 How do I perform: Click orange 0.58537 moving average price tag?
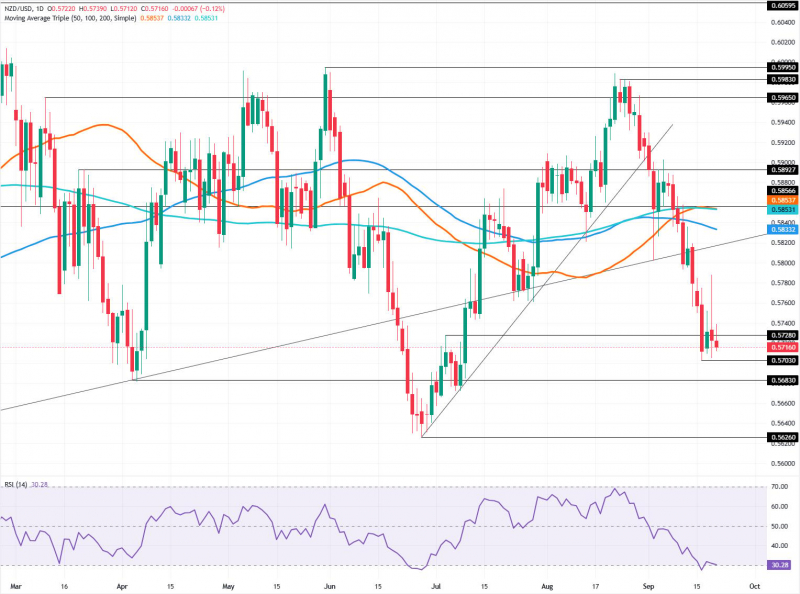[x=782, y=201]
